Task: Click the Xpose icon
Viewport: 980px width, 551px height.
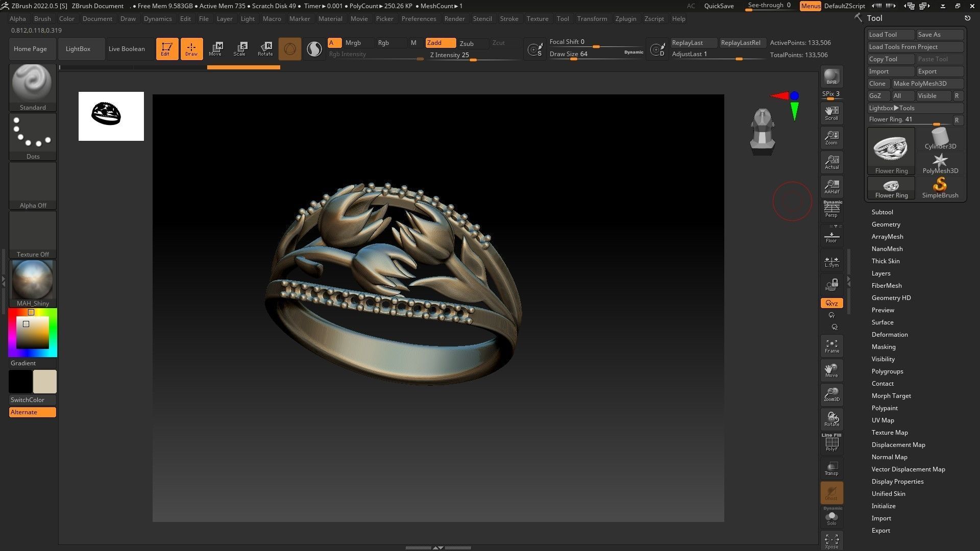Action: [x=831, y=541]
